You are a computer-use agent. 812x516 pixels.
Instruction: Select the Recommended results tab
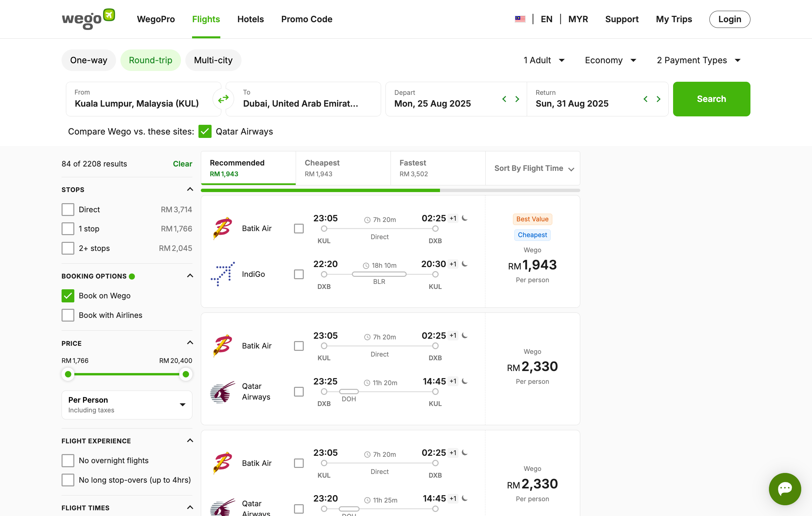pyautogui.click(x=248, y=168)
